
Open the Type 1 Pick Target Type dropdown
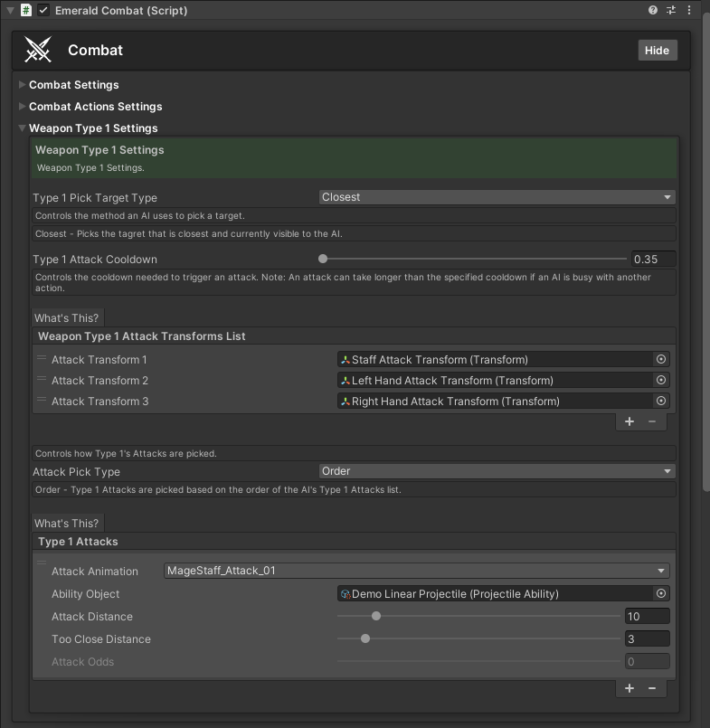click(497, 197)
